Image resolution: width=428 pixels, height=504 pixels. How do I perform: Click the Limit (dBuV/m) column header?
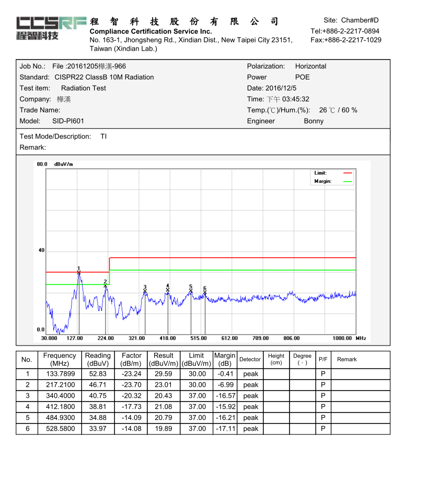(x=196, y=359)
